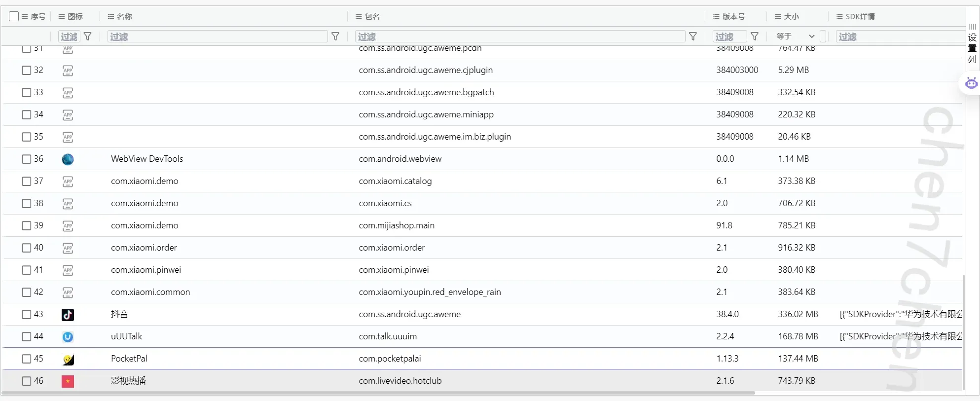This screenshot has width=980, height=401.
Task: Select the com.ss.android.ugc.aweme.cjplugin cell
Action: [426, 70]
